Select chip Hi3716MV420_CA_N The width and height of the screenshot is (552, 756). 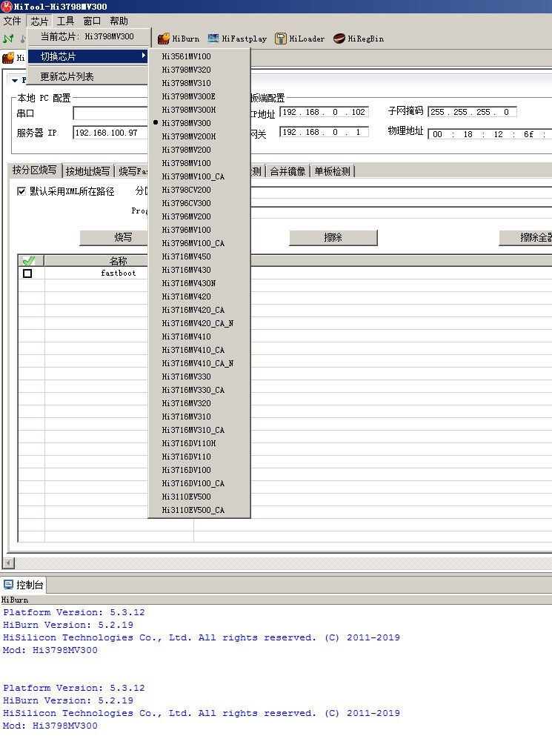point(199,323)
